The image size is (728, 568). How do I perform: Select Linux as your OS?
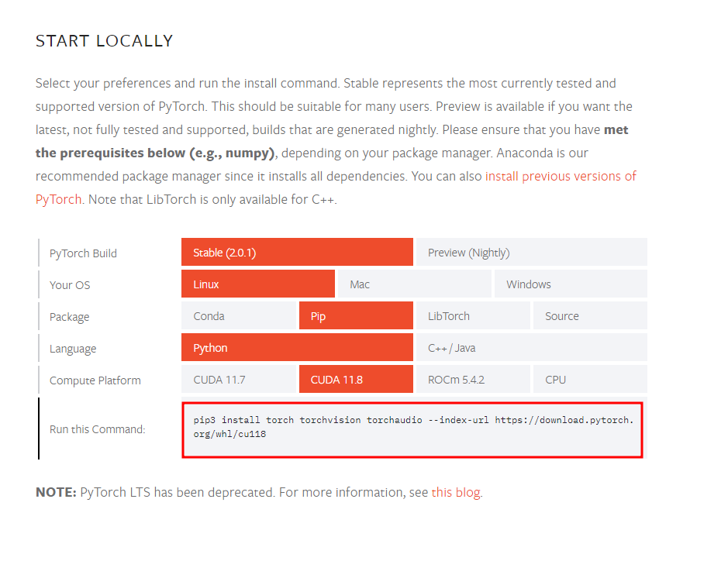point(258,284)
